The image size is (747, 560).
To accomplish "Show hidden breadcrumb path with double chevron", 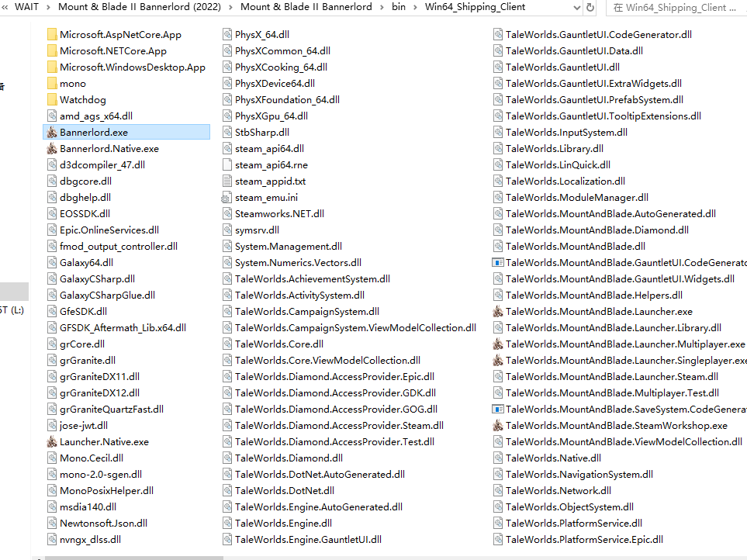I will pos(5,7).
